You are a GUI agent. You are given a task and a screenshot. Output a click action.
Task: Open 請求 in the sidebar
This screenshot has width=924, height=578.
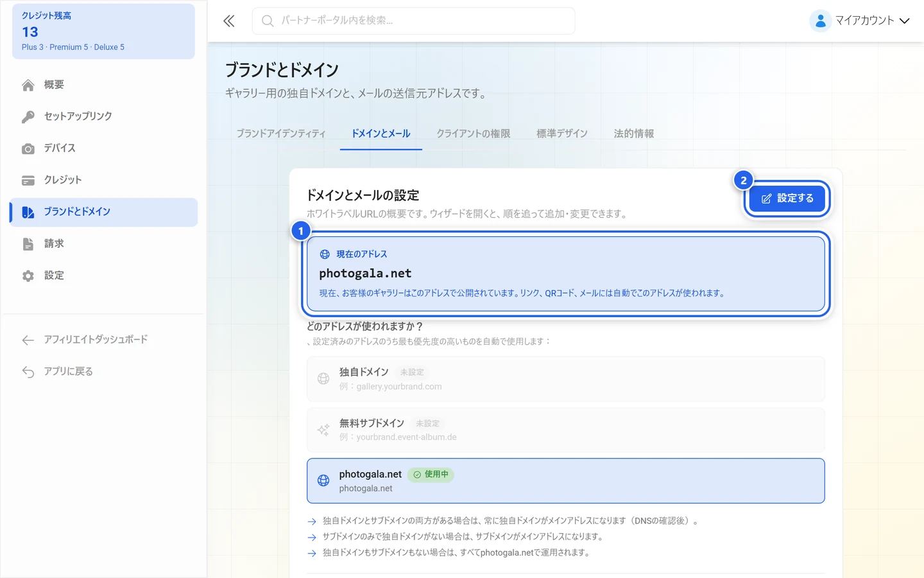pyautogui.click(x=103, y=244)
